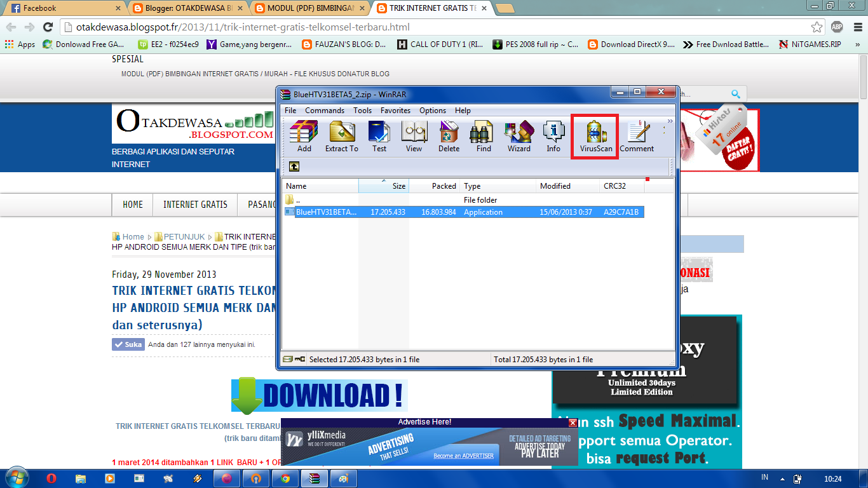This screenshot has height=488, width=868.
Task: Sort the file list by Modified column
Action: [x=568, y=186]
